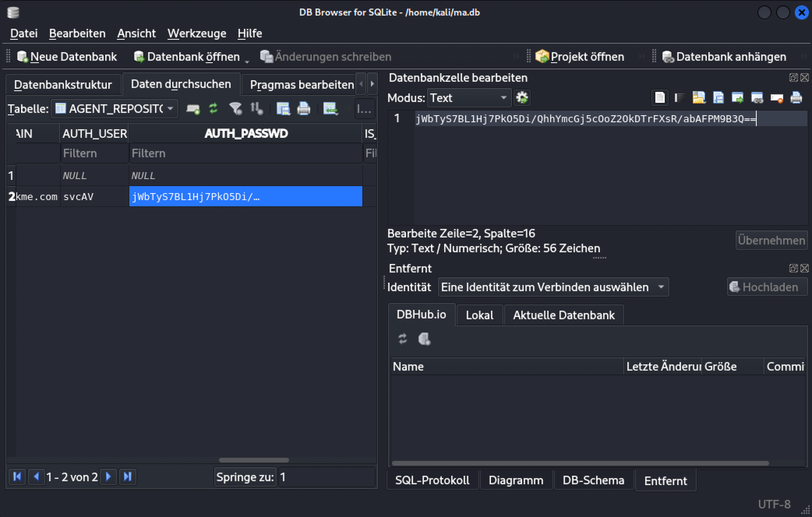Import cell content with the open-folder icon
This screenshot has height=517, width=812.
pos(699,98)
